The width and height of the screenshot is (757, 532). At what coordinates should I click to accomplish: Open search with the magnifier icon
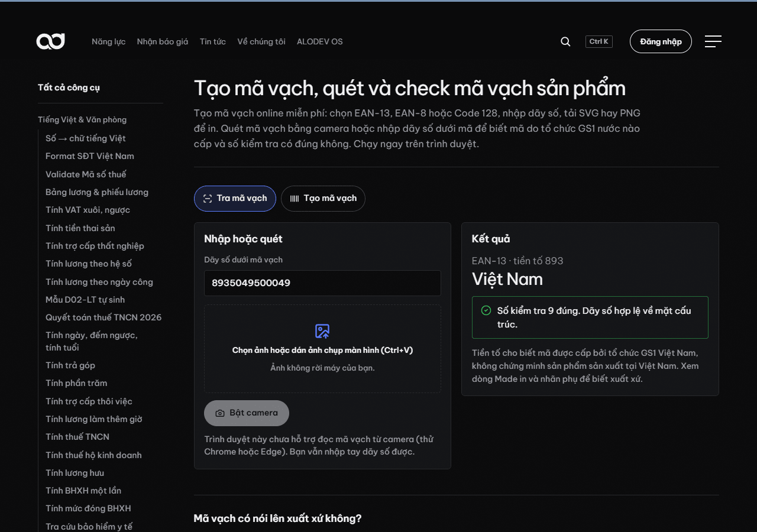click(x=565, y=41)
